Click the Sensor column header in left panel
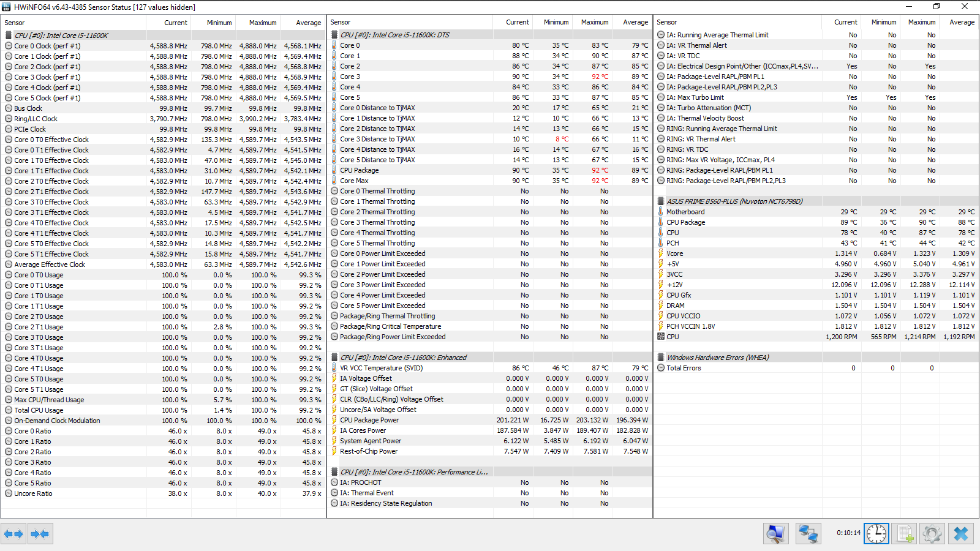Screen dimensions: 980x551 click(73, 23)
